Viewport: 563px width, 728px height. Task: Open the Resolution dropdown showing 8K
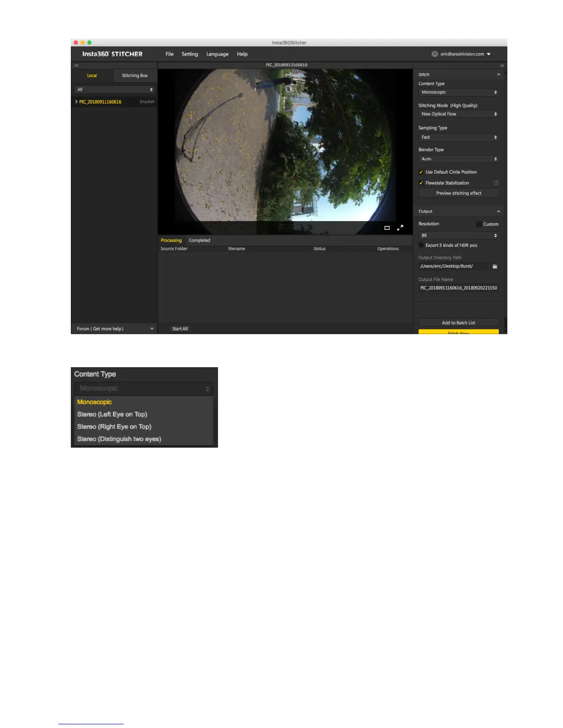[459, 235]
